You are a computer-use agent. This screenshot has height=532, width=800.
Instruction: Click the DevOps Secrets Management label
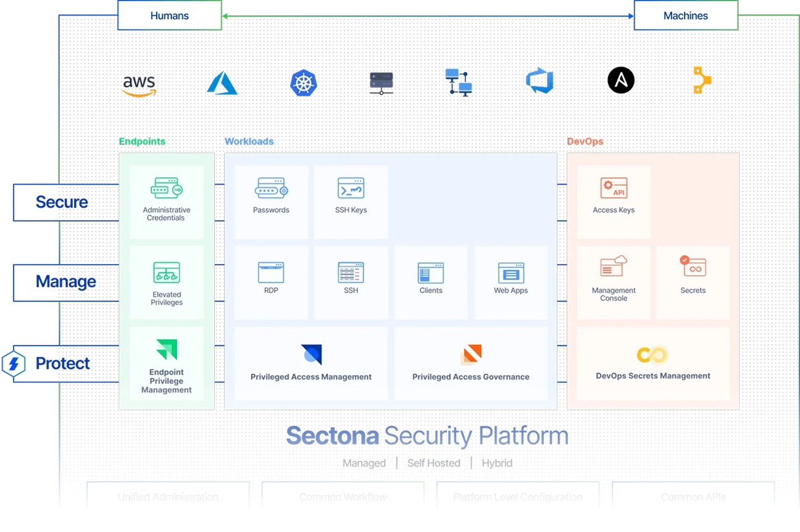pos(653,375)
